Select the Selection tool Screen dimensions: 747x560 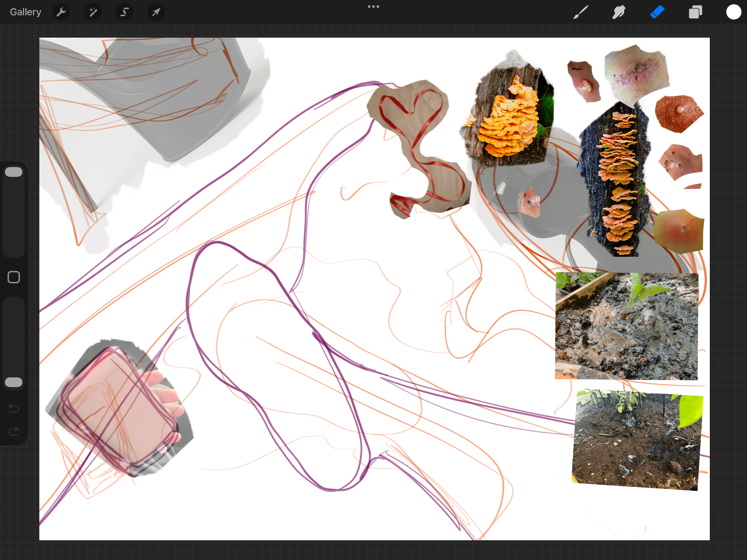point(124,12)
